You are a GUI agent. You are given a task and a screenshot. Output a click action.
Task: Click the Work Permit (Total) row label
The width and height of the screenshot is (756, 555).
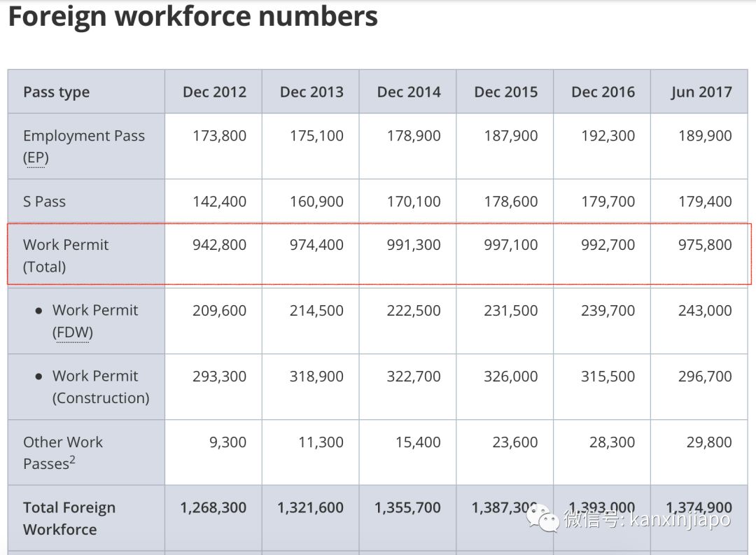click(66, 255)
